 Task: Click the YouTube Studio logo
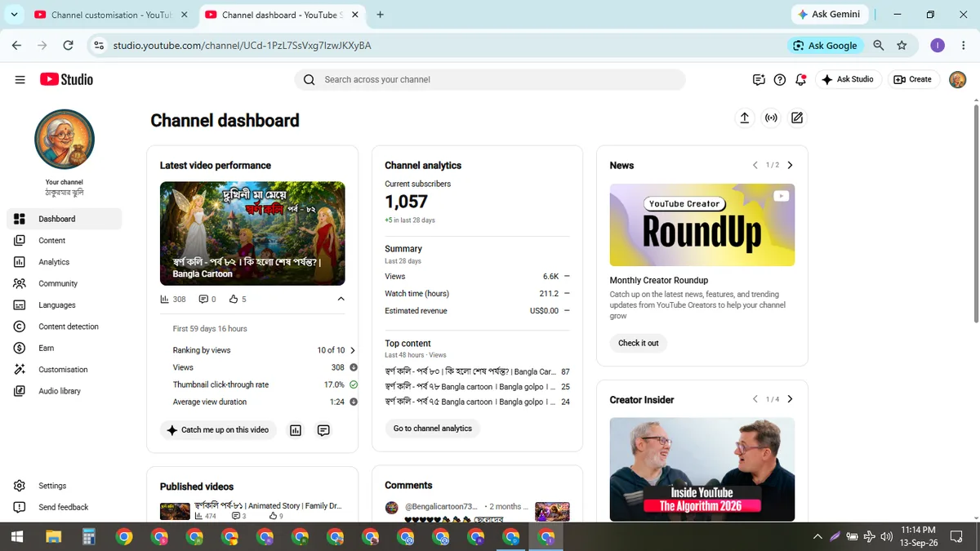click(x=66, y=79)
